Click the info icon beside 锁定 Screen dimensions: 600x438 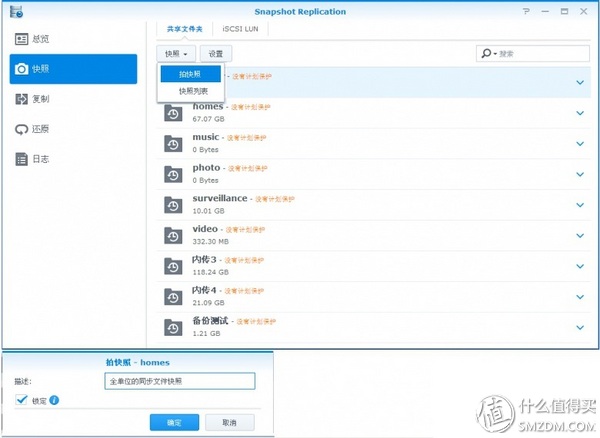[54, 400]
